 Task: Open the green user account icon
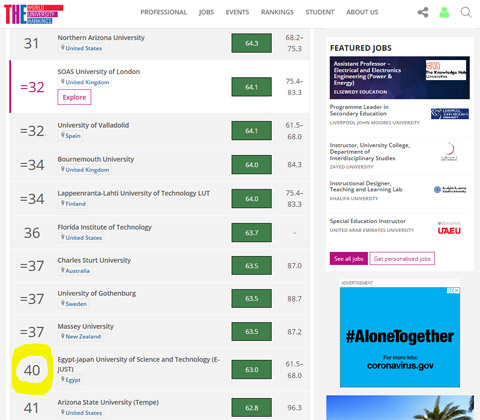tap(444, 13)
